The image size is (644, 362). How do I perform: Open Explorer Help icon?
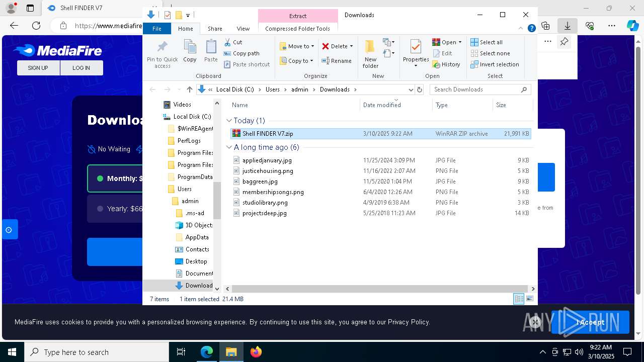click(531, 29)
